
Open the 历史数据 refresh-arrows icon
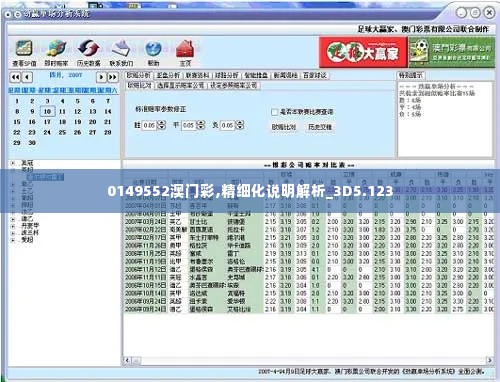click(88, 49)
